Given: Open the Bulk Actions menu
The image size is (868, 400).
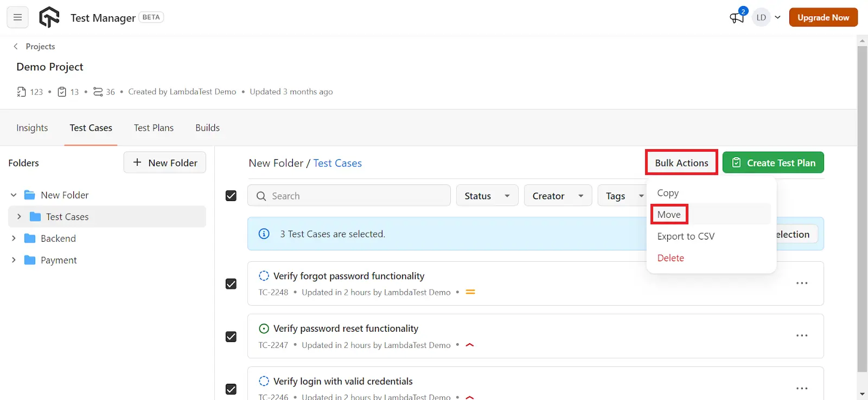Looking at the screenshot, I should point(681,163).
